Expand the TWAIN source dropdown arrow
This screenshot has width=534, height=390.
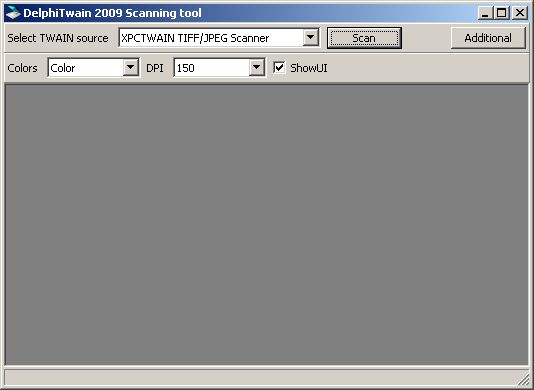[311, 37]
